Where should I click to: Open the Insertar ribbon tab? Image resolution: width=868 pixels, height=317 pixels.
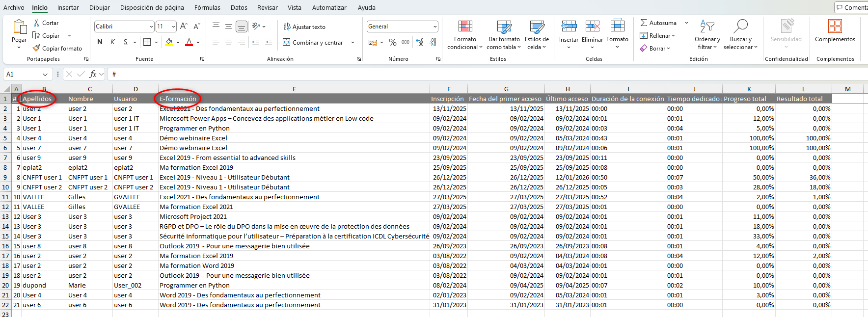click(68, 7)
